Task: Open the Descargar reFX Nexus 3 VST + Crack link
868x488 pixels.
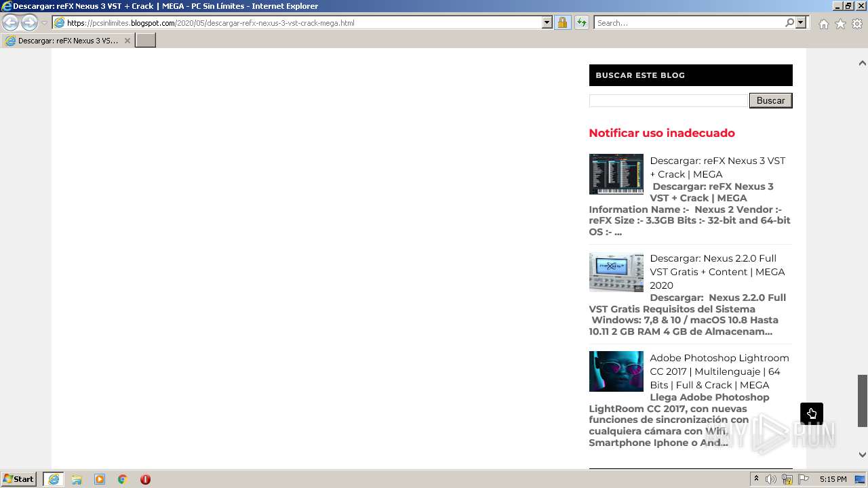Action: pos(717,167)
